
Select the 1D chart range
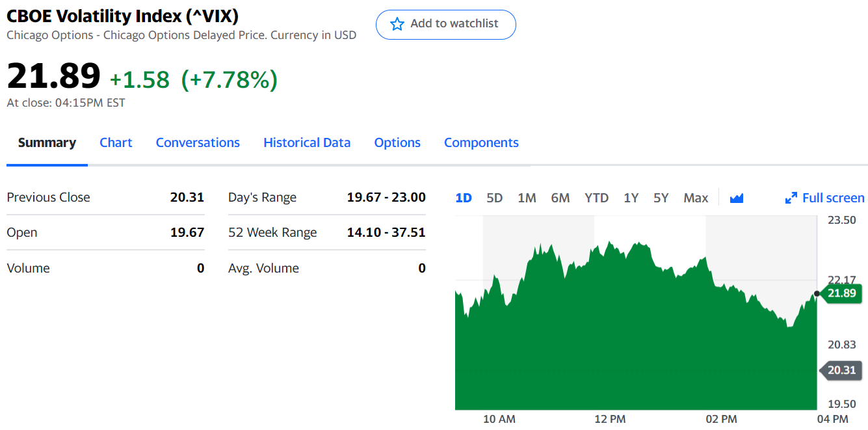[464, 198]
